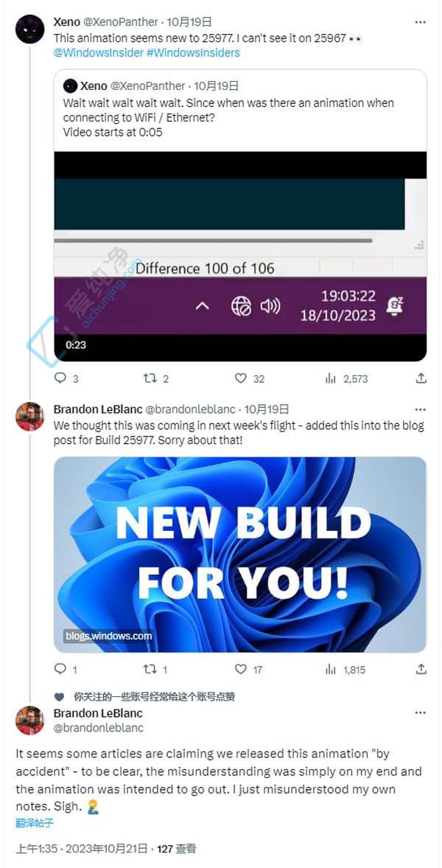
Task: Retweet Brandon LeBlanc's blog post tweet
Action: pos(150,670)
